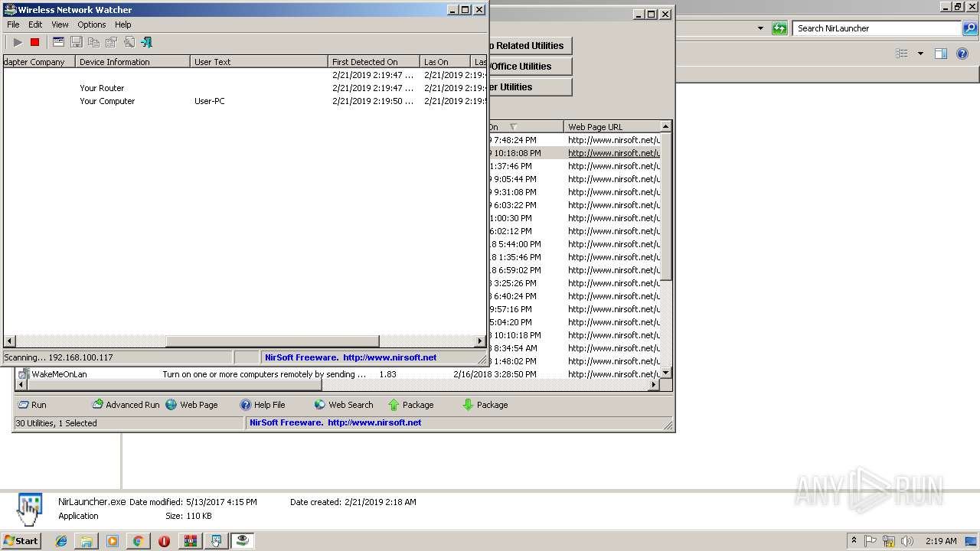The image size is (980, 551).
Task: Open Google Chrome from the taskbar
Action: pyautogui.click(x=138, y=541)
